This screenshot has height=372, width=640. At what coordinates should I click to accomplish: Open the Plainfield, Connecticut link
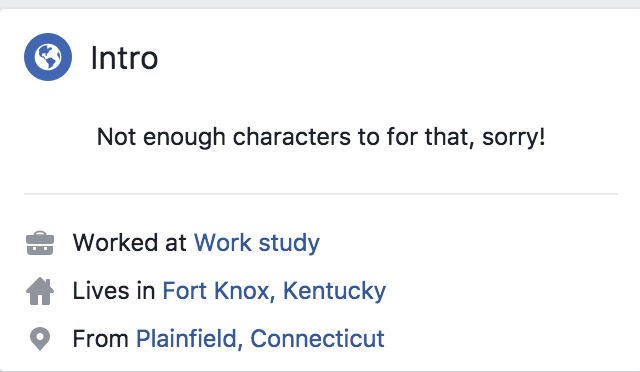pos(260,339)
